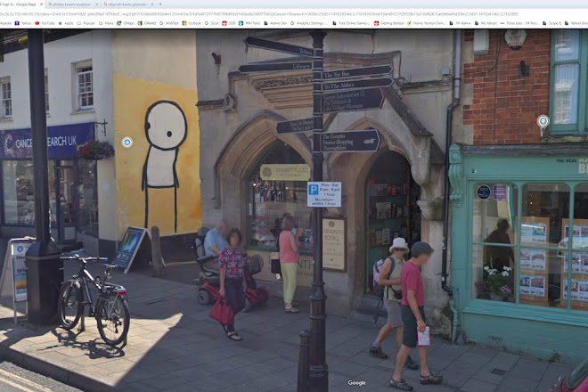Close the phillipa bowers sculpture tab
Image resolution: width=588 pixels, height=392 pixels.
97,4
